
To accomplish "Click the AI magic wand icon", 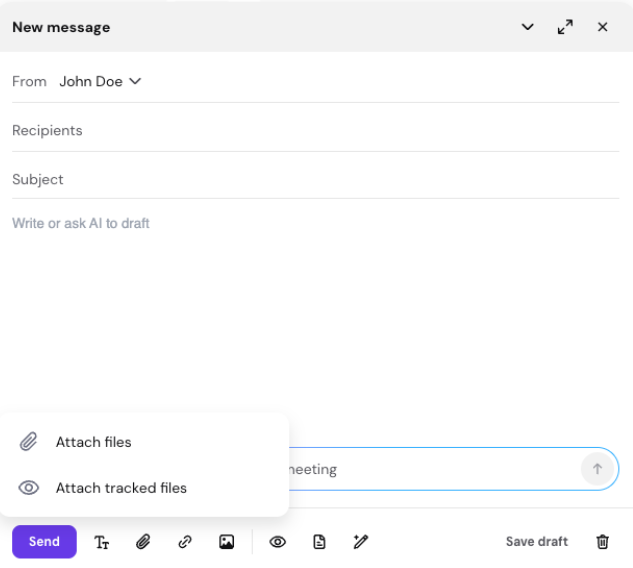I will pyautogui.click(x=361, y=542).
